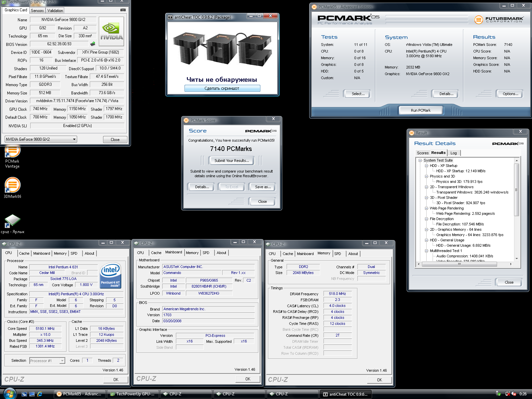532x399 pixels.
Task: Click Close button in GPU-Z window
Action: click(115, 140)
